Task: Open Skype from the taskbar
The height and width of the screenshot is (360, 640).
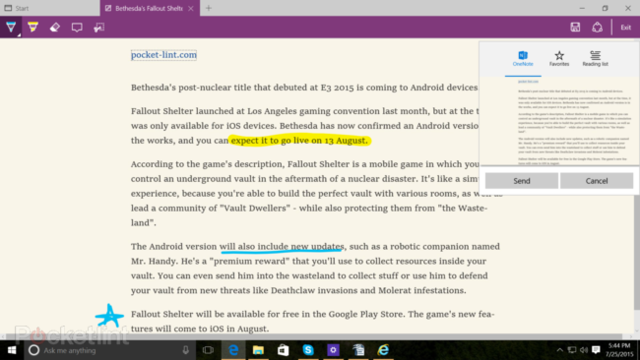Action: pos(308,350)
